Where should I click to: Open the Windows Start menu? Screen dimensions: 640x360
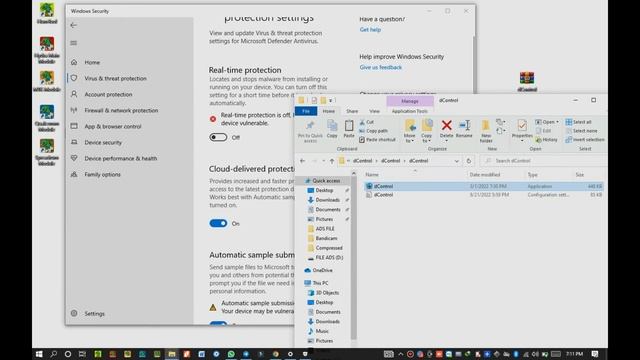[x=39, y=354]
